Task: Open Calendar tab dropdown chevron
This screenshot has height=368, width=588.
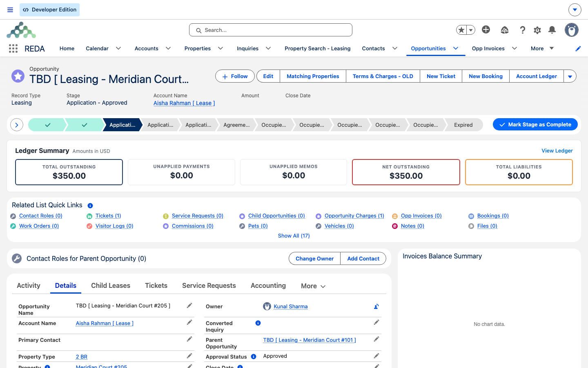Action: coord(118,48)
